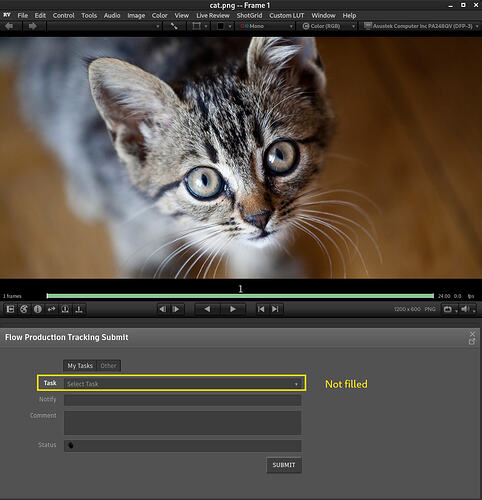Toggle the Session Manager icon in the bottom toolbar
Screen dimensions: 482x500
[x=10, y=309]
